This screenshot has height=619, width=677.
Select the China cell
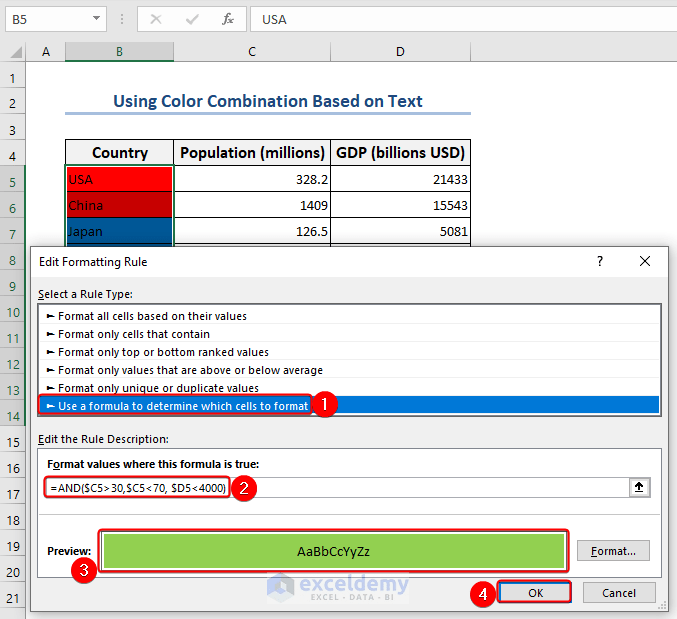pos(120,205)
